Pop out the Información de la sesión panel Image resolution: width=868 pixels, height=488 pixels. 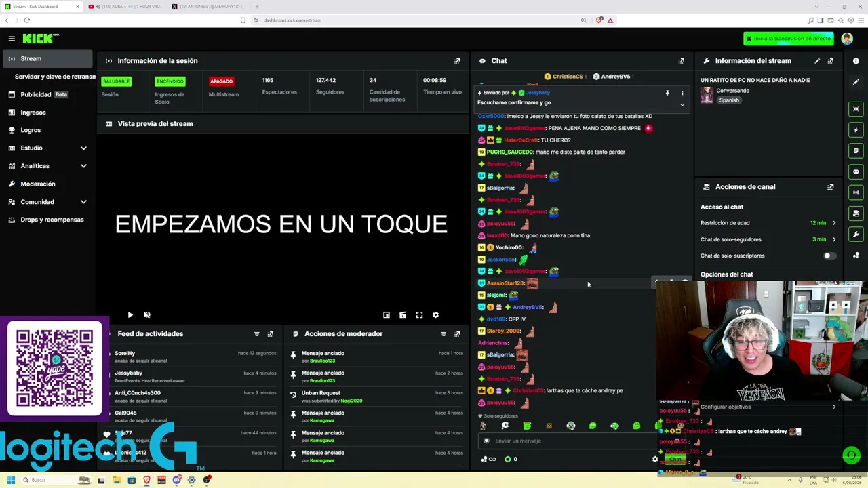457,61
